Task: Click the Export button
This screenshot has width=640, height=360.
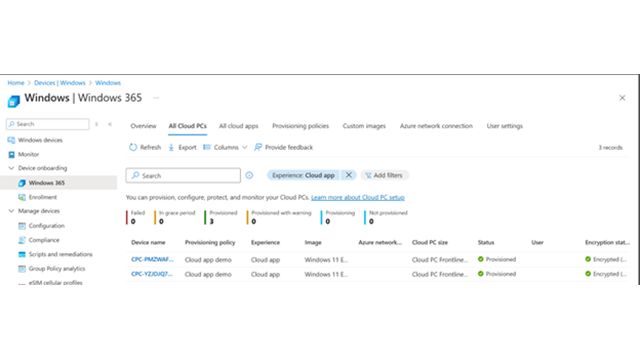Action: tap(182, 147)
